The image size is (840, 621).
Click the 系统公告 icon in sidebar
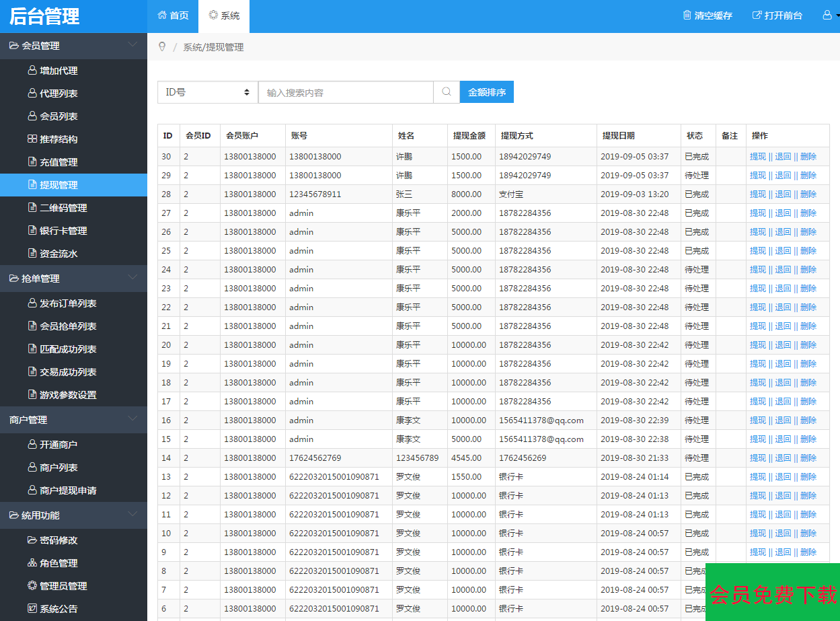coord(32,609)
